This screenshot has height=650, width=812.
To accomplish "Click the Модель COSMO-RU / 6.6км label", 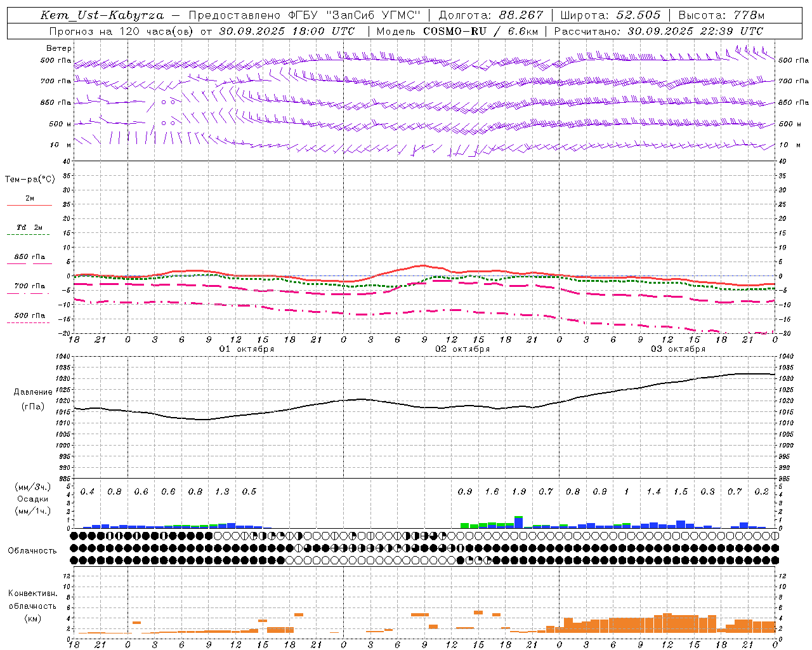I will (x=457, y=31).
